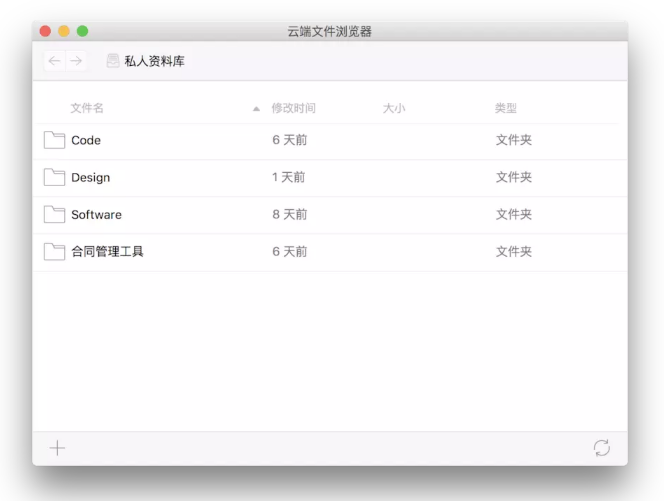The width and height of the screenshot is (664, 501).
Task: Click the plus icon to add a file
Action: tap(57, 448)
